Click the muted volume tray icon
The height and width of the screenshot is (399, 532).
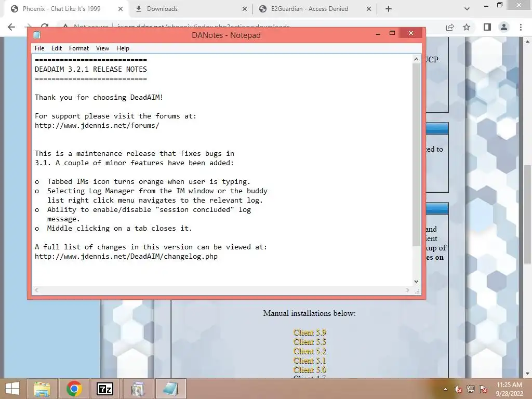458,389
